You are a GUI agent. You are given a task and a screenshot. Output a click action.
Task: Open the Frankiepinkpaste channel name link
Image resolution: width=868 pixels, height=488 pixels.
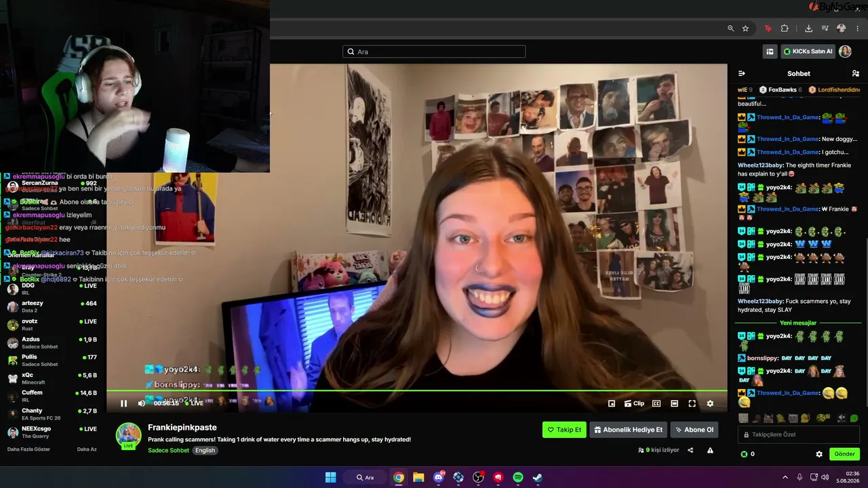pyautogui.click(x=182, y=428)
